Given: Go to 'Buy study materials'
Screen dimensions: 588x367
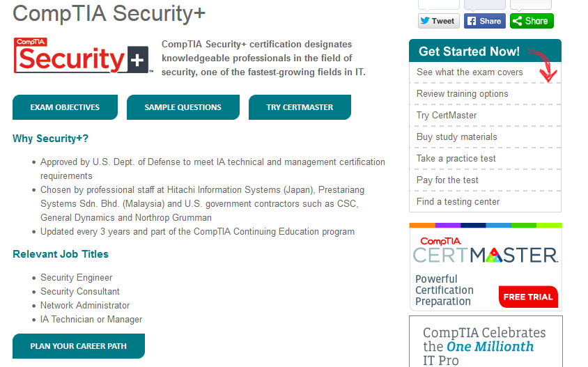Looking at the screenshot, I should pyautogui.click(x=457, y=137).
